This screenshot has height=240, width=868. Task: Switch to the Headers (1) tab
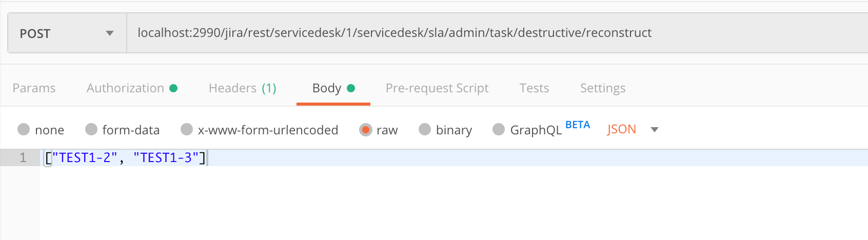point(242,88)
